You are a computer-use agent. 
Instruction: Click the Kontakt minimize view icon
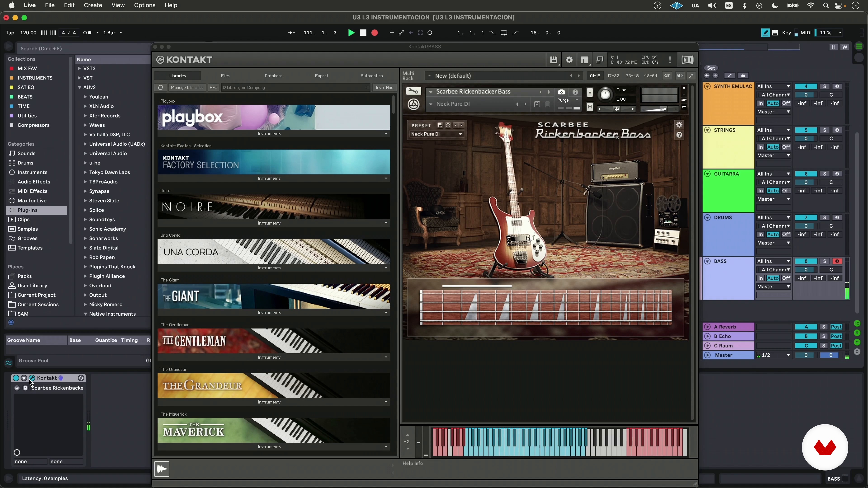[x=600, y=60]
